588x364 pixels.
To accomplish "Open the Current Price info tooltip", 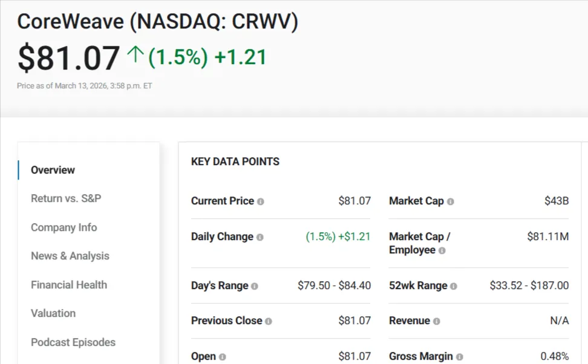I will pyautogui.click(x=261, y=201).
